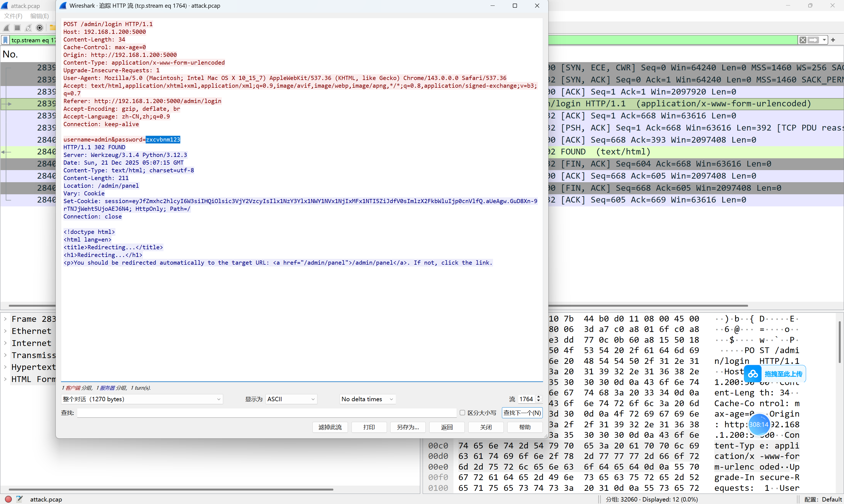This screenshot has height=504, width=844.
Task: Select packet row with Seq=605 Ack=669
Action: (696, 200)
